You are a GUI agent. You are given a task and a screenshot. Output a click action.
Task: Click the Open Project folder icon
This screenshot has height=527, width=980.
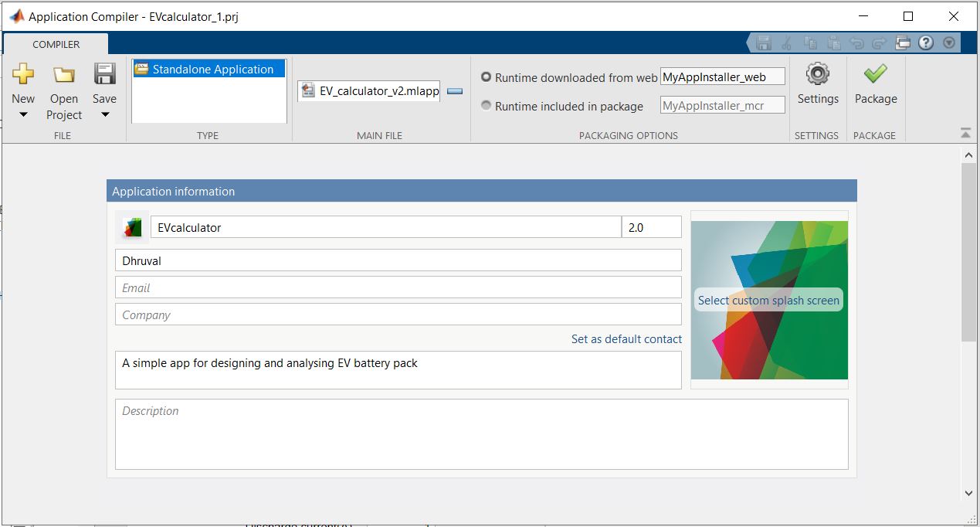click(64, 74)
